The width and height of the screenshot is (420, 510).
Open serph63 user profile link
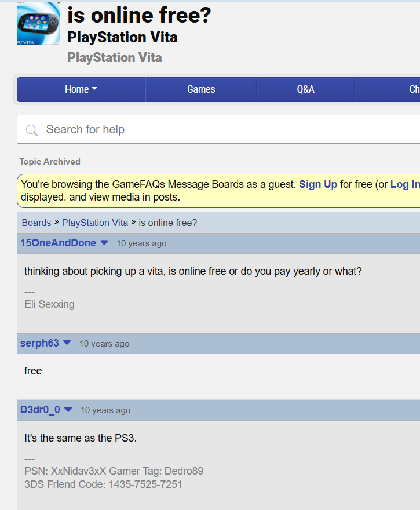click(39, 343)
